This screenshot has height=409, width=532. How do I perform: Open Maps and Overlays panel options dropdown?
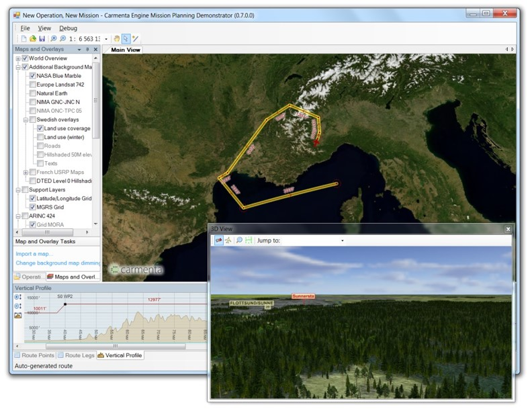(79, 50)
